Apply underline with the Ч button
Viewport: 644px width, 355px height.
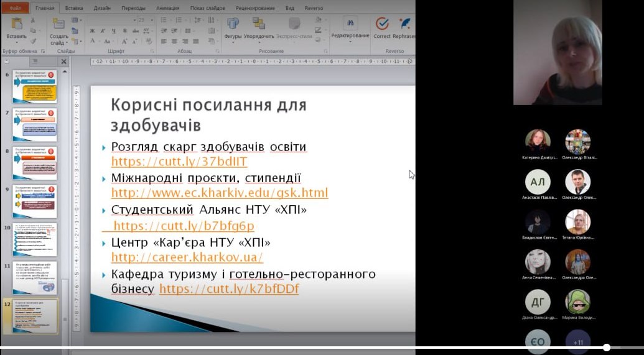click(x=113, y=31)
